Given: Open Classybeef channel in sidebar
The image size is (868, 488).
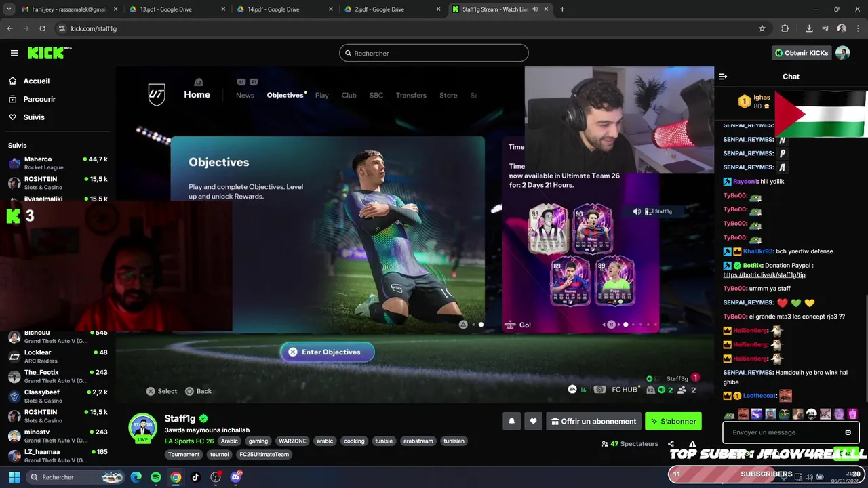Looking at the screenshot, I should 58,396.
